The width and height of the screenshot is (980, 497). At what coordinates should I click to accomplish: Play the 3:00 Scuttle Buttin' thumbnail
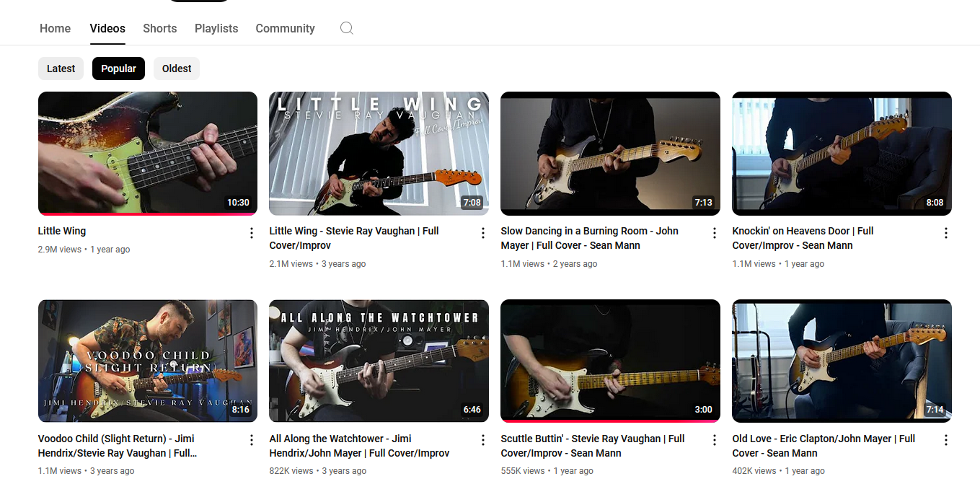(x=611, y=361)
